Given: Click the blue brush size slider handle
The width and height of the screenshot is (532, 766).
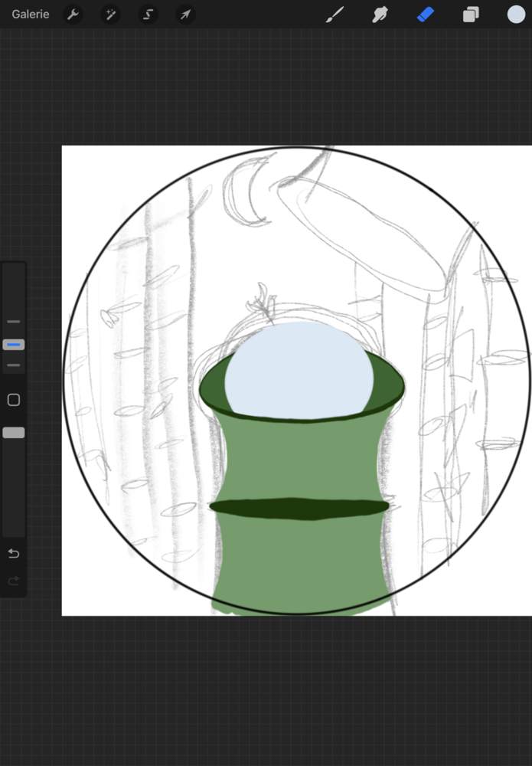Looking at the screenshot, I should coord(14,345).
